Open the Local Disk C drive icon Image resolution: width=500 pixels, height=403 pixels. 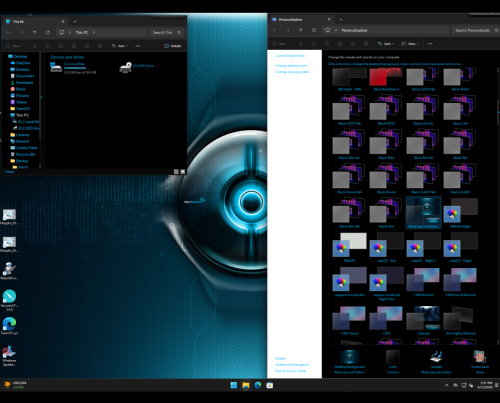(x=56, y=67)
